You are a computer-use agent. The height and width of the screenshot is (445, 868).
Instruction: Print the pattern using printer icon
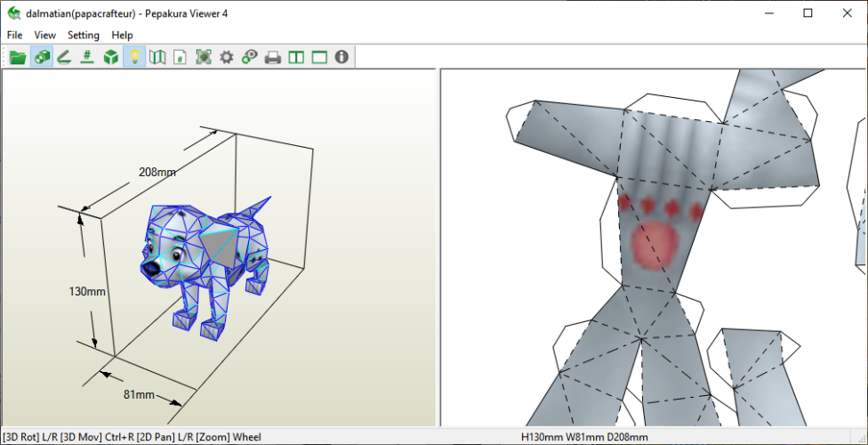273,57
